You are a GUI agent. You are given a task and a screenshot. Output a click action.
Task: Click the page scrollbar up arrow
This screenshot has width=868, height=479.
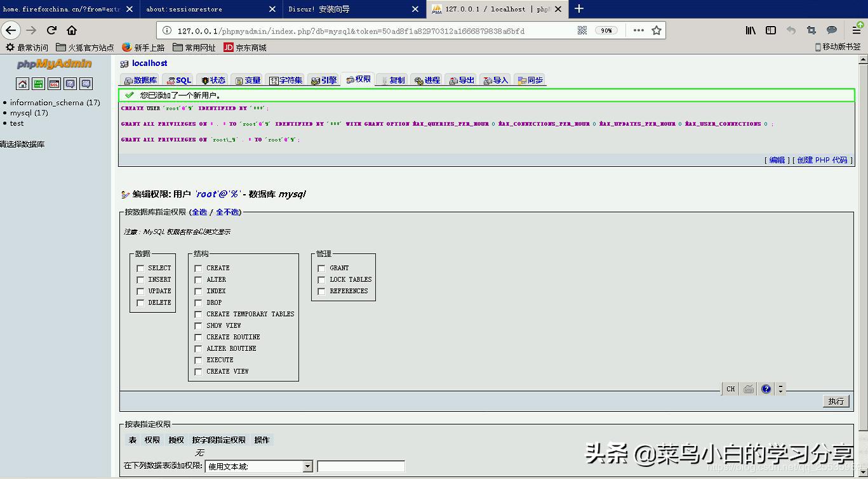[863, 60]
